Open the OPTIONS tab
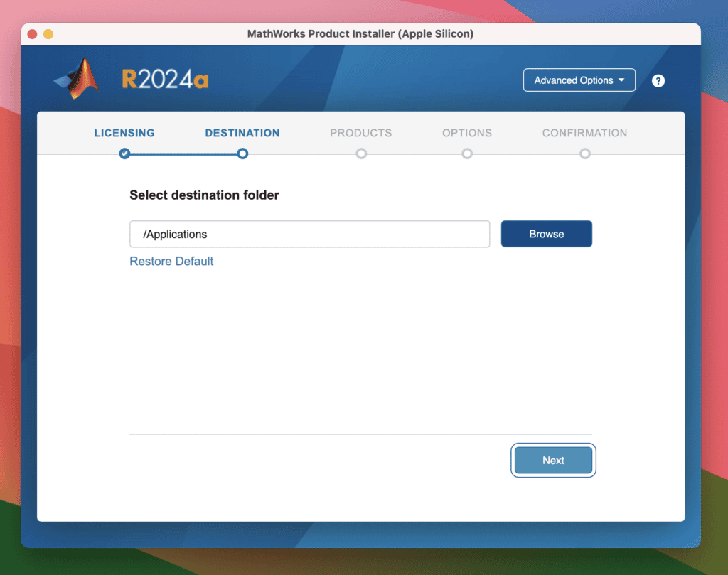Screen dimensions: 728x575 click(x=466, y=133)
